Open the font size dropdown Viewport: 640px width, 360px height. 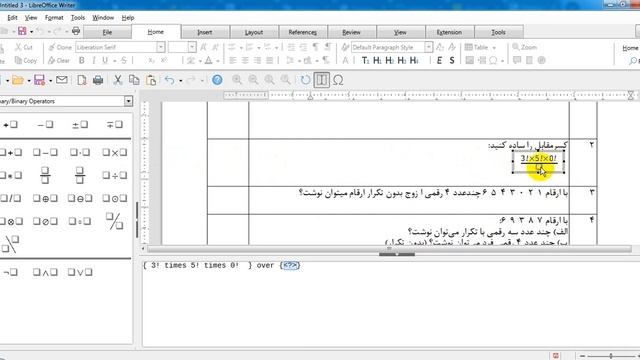coord(192,47)
